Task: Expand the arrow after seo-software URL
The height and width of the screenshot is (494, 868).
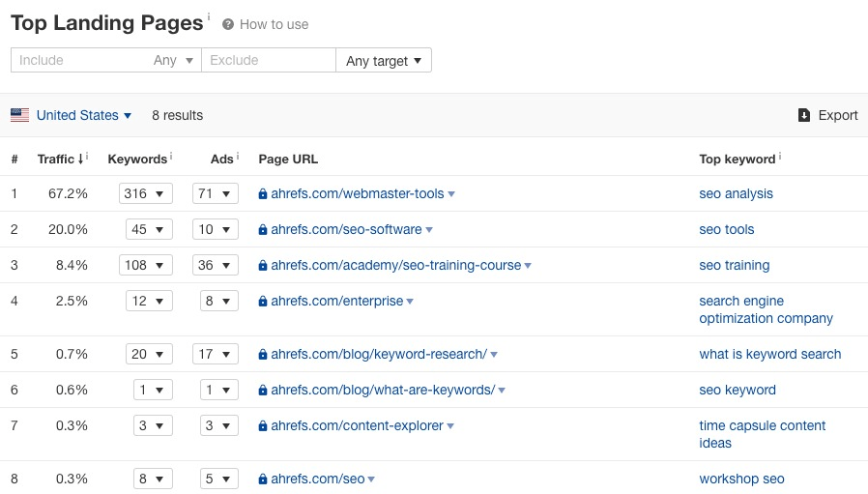Action: pyautogui.click(x=429, y=230)
